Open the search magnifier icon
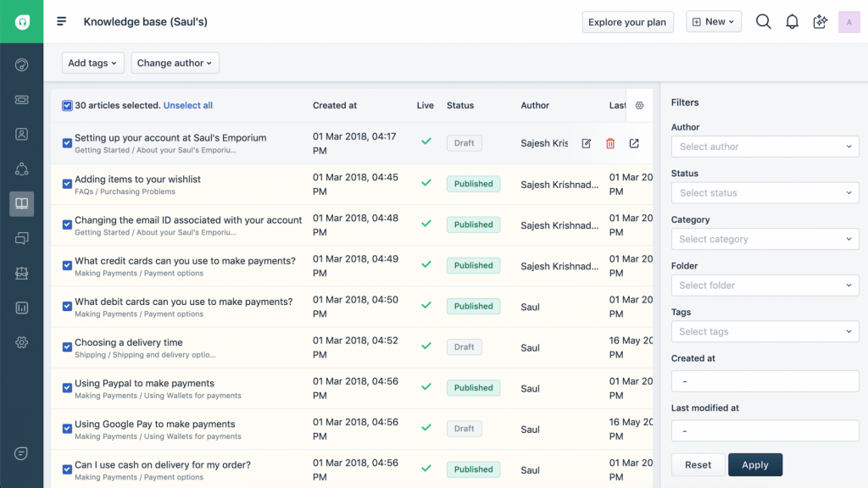Viewport: 868px width, 488px height. click(763, 22)
